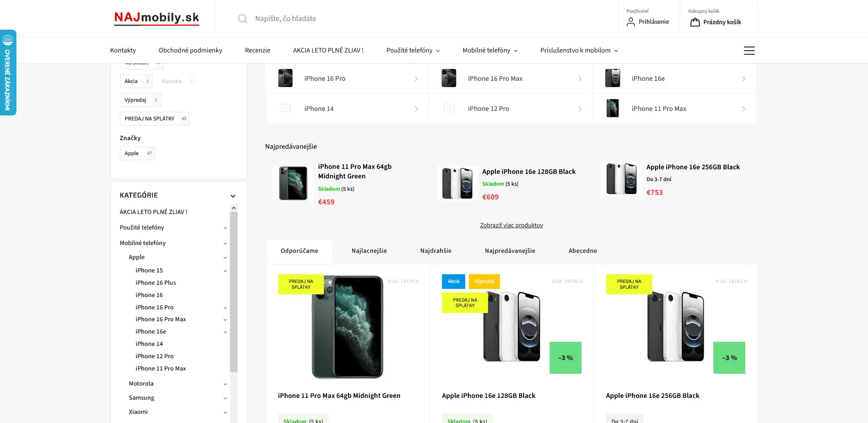This screenshot has height=423, width=868.
Task: Switch to the Abecedne sort tab
Action: [x=583, y=251]
